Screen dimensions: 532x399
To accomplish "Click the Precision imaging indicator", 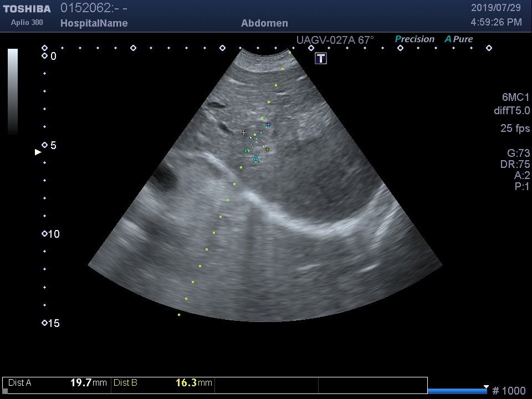I will click(415, 39).
